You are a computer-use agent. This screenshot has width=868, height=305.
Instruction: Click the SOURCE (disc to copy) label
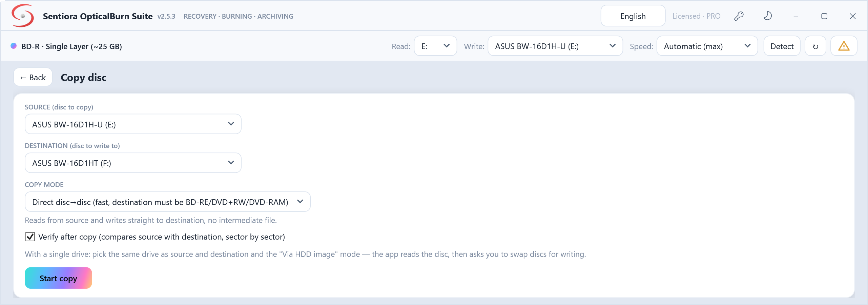[x=59, y=107]
